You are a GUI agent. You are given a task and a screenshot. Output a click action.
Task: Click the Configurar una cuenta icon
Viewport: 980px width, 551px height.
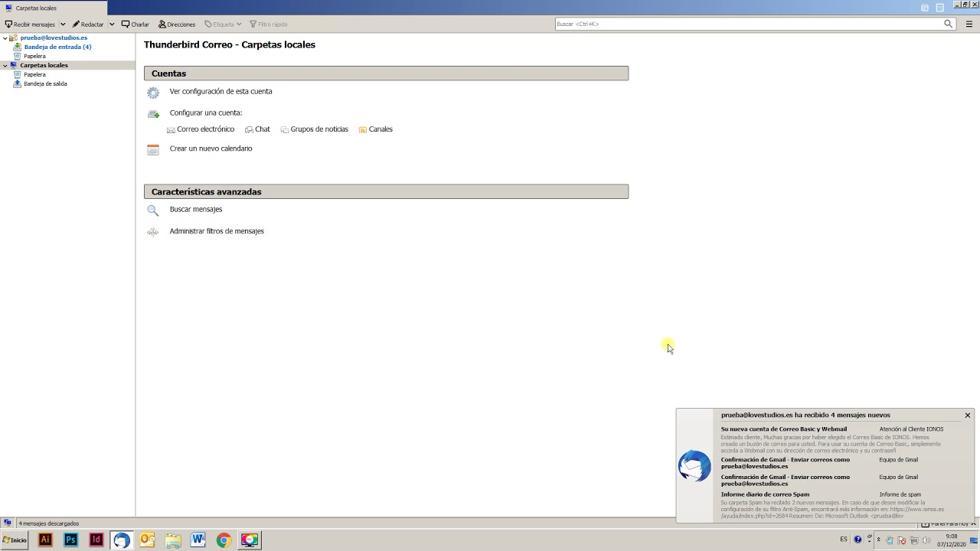153,114
